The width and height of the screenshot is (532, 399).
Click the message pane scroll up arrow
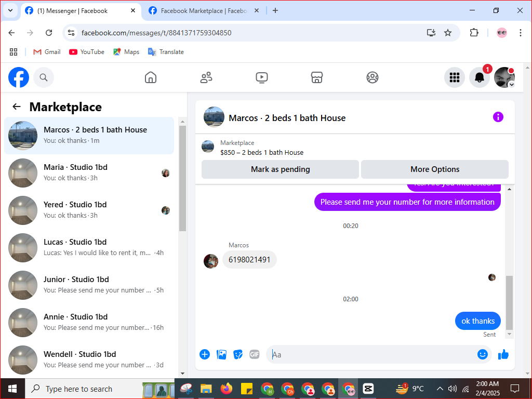pos(509,189)
